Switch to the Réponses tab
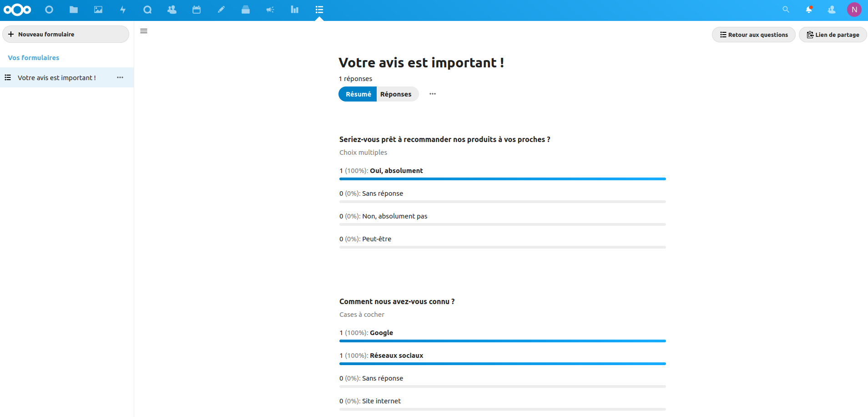Image resolution: width=868 pixels, height=417 pixels. (396, 94)
